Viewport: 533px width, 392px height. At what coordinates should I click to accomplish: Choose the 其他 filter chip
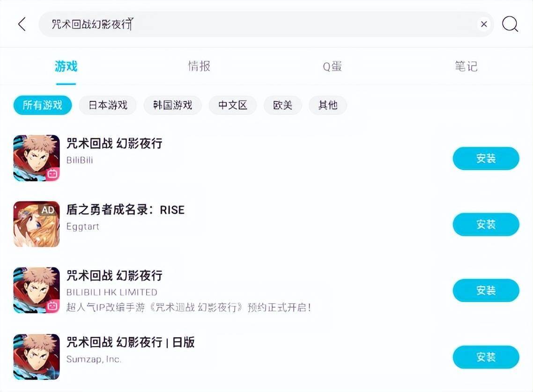point(328,105)
